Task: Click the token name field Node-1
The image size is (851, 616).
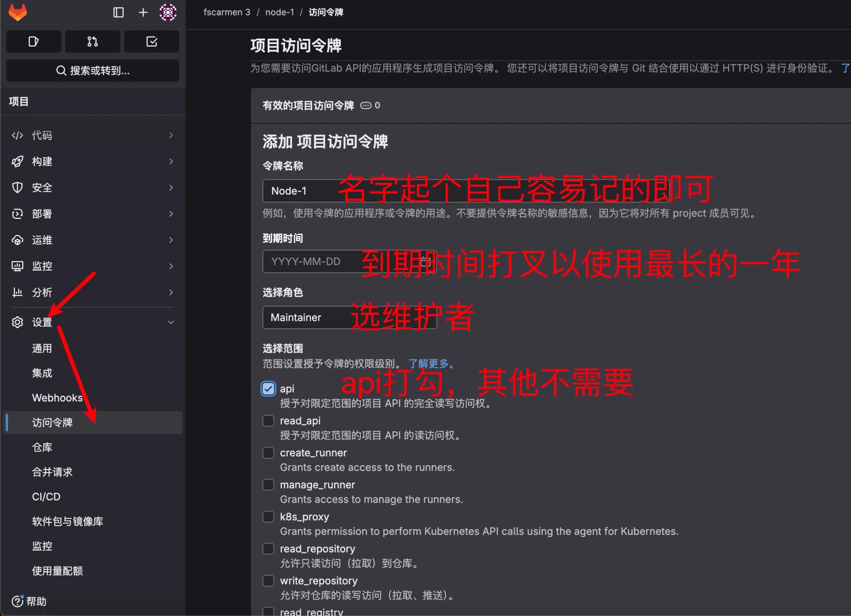Action: (x=301, y=191)
